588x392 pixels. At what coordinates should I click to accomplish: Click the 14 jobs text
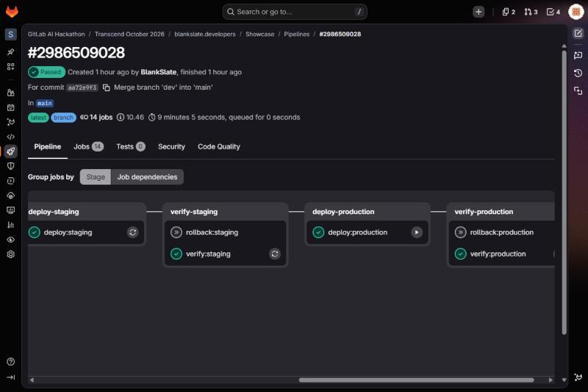point(101,118)
